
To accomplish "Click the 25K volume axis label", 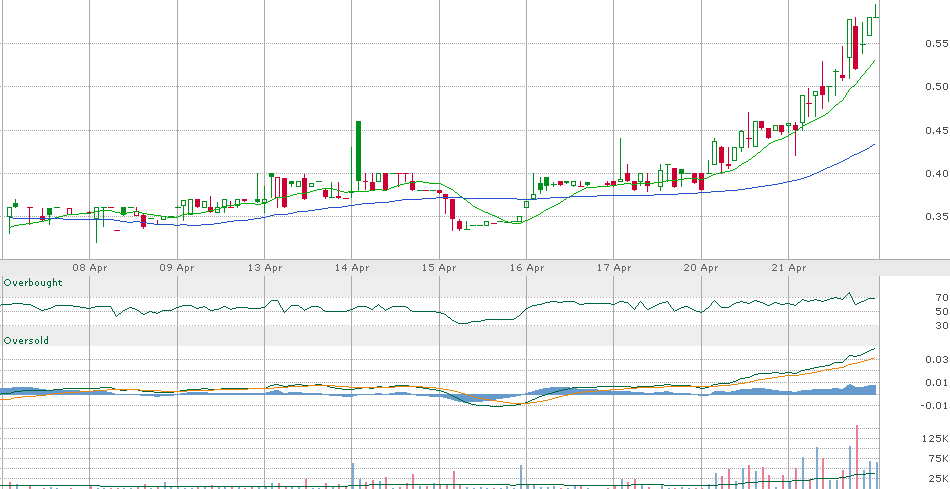I will [x=939, y=479].
